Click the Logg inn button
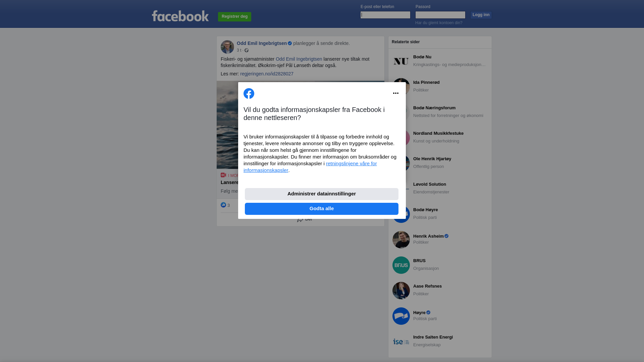 481,15
